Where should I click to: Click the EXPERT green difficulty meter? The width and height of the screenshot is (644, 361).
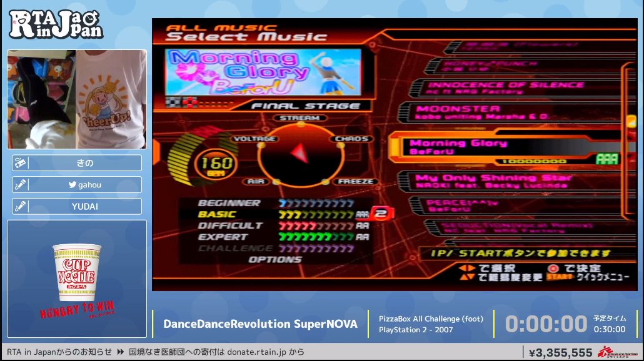316,237
